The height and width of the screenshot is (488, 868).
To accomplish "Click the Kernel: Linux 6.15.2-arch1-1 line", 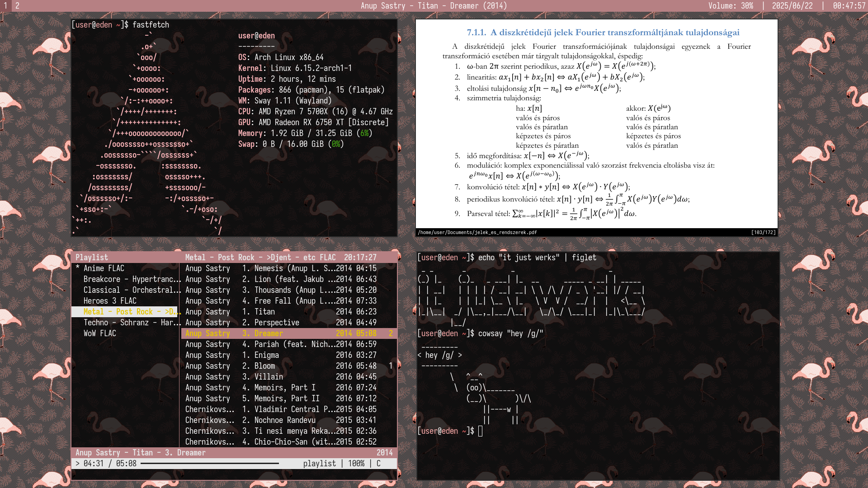I will pos(295,68).
